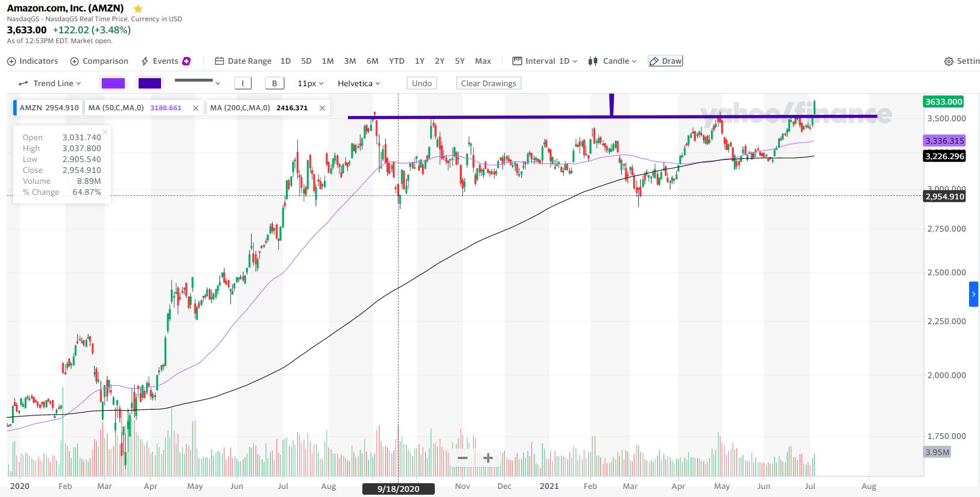This screenshot has height=497, width=980.
Task: Select the 1M date range
Action: pos(328,61)
